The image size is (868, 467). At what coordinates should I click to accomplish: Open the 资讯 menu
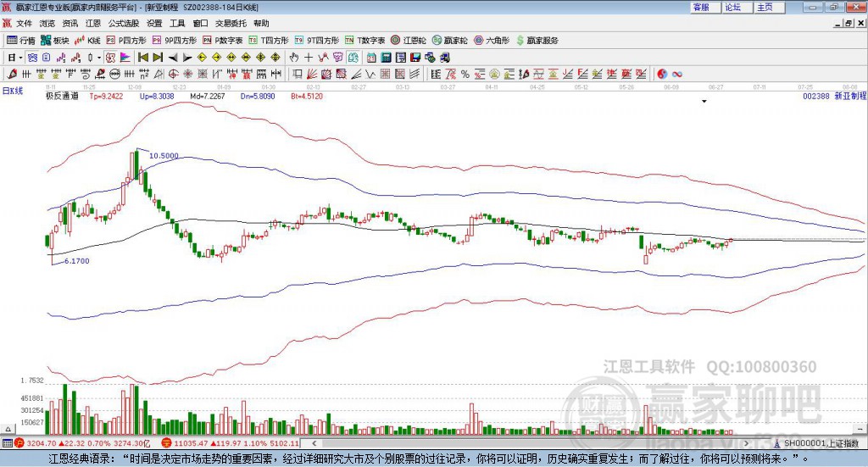(x=70, y=23)
